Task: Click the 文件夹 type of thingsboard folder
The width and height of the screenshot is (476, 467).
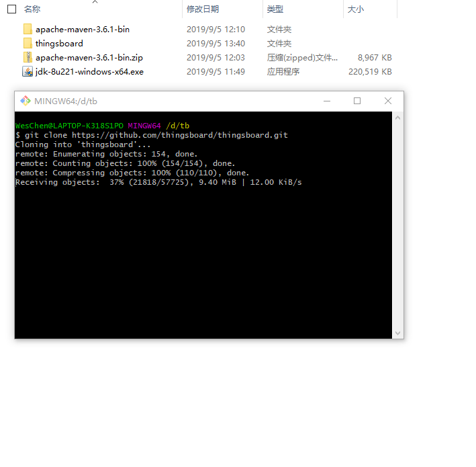Action: 279,44
